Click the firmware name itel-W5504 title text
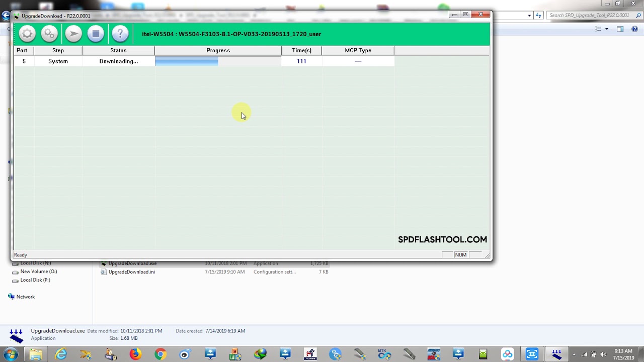The image size is (644, 362). click(231, 34)
